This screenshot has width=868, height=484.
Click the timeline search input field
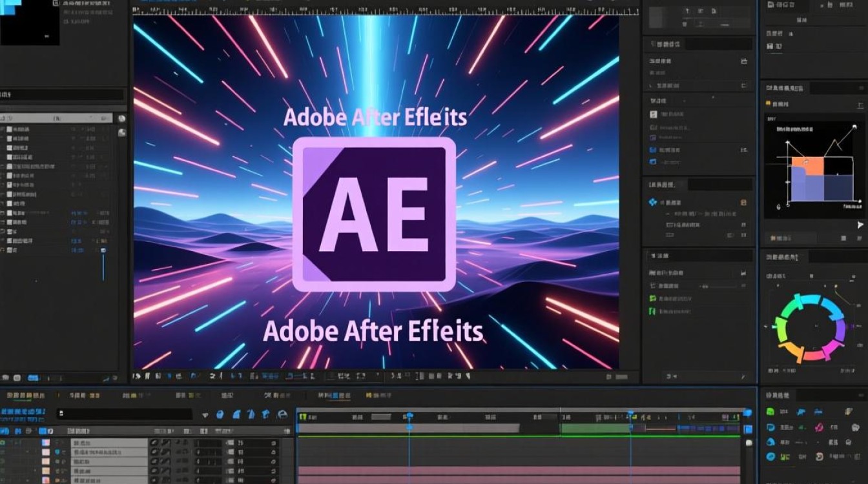pos(123,414)
